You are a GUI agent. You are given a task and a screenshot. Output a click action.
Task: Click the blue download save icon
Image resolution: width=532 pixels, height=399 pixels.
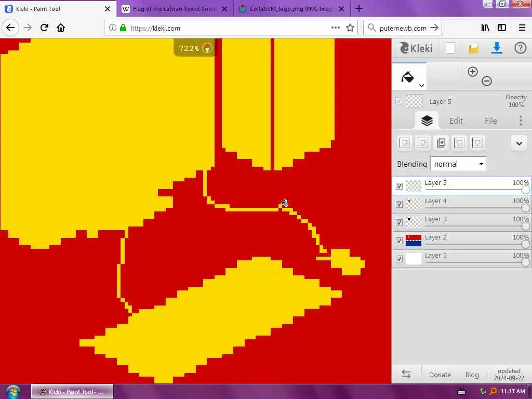point(497,48)
